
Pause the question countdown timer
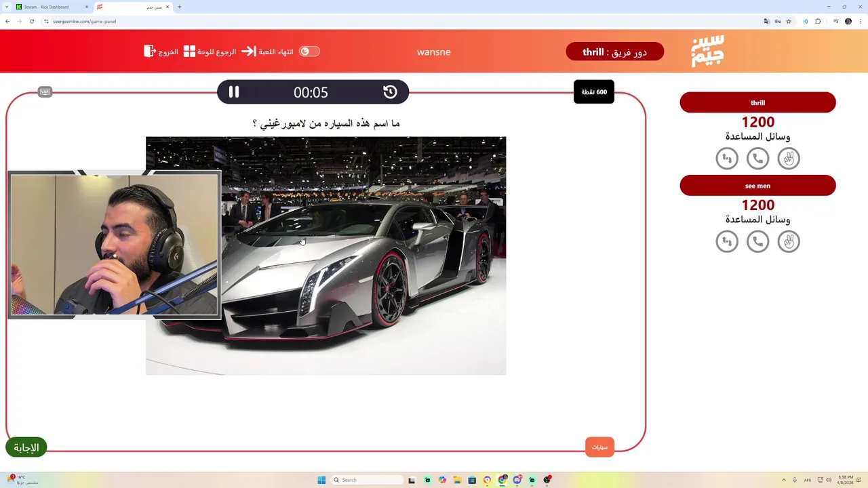234,92
